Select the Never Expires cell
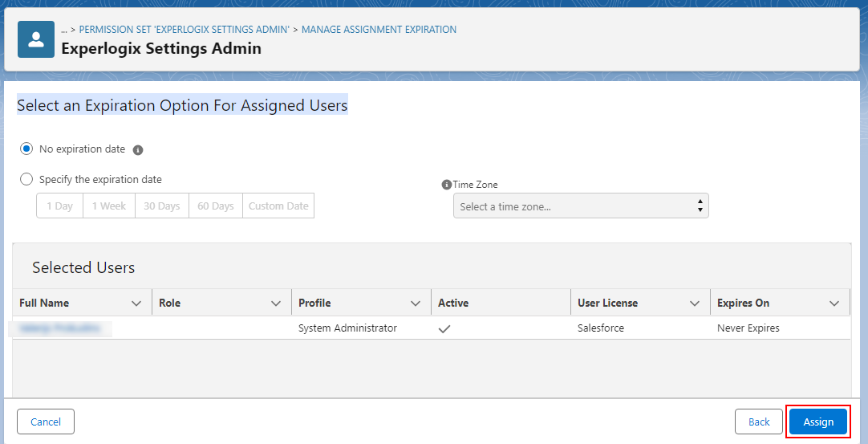 click(x=748, y=328)
